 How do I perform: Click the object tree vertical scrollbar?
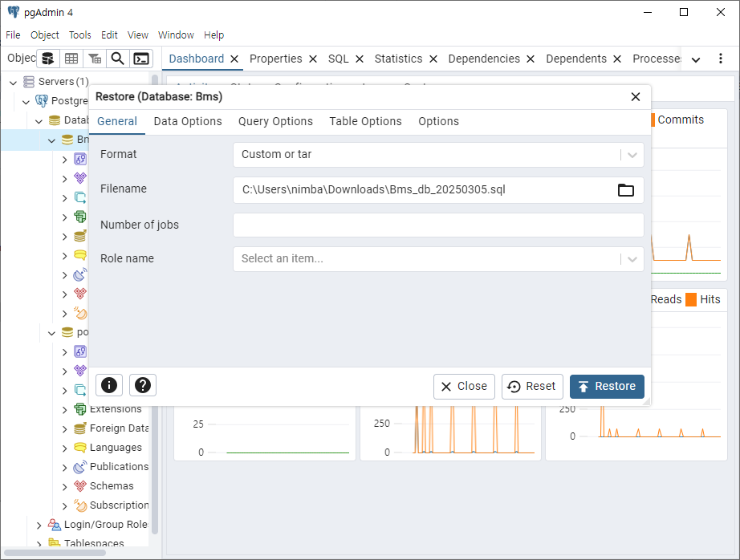[x=155, y=304]
